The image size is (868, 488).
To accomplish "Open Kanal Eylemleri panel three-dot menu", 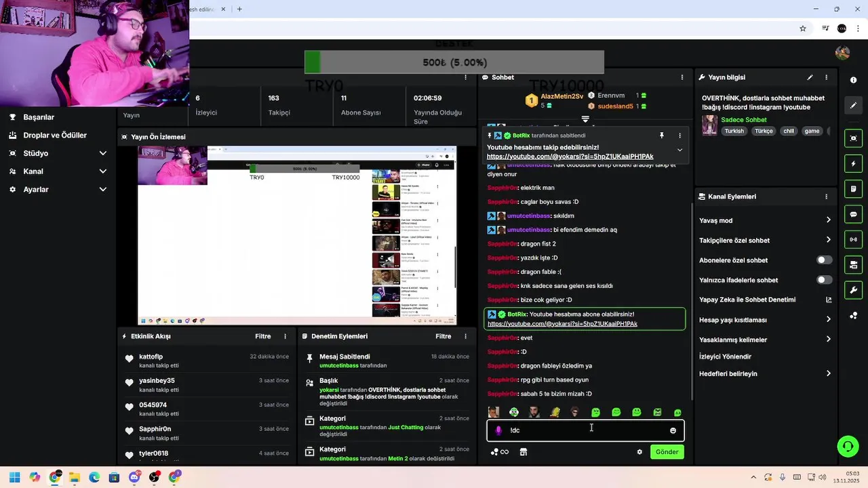I will tap(826, 197).
